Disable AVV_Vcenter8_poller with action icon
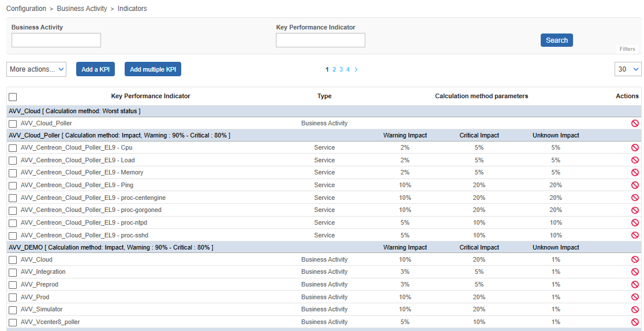The height and width of the screenshot is (331, 644). [x=635, y=322]
